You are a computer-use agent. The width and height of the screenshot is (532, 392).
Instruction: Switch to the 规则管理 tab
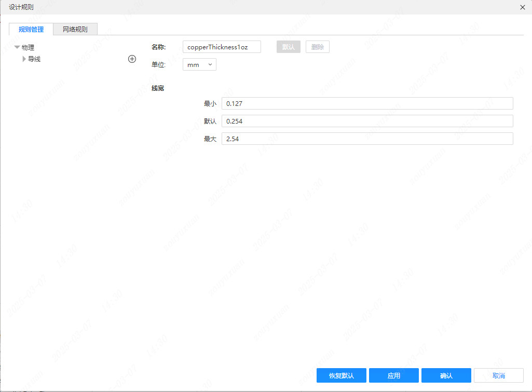(31, 29)
